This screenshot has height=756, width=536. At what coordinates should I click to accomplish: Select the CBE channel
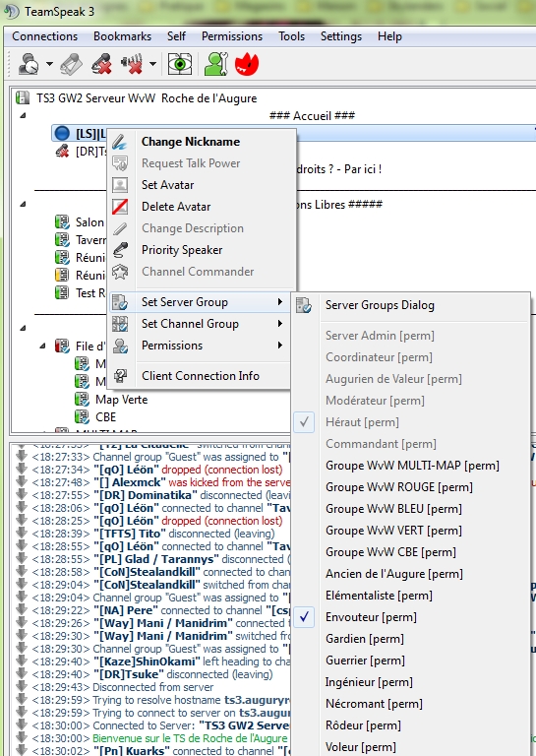[105, 416]
